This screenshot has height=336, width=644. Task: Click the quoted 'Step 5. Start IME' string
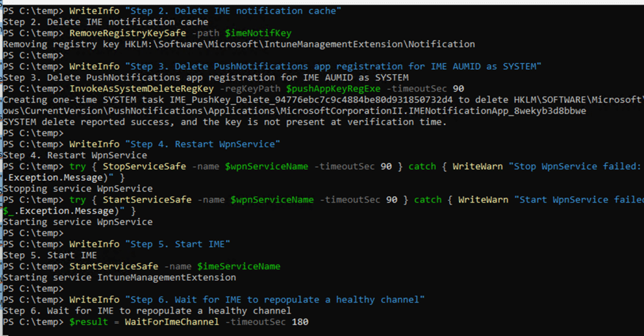coord(177,244)
